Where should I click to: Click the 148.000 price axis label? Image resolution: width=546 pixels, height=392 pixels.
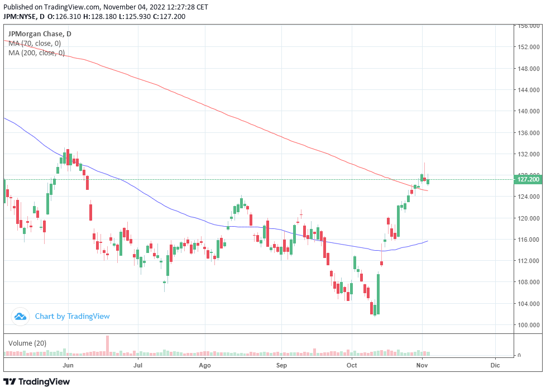click(x=528, y=69)
